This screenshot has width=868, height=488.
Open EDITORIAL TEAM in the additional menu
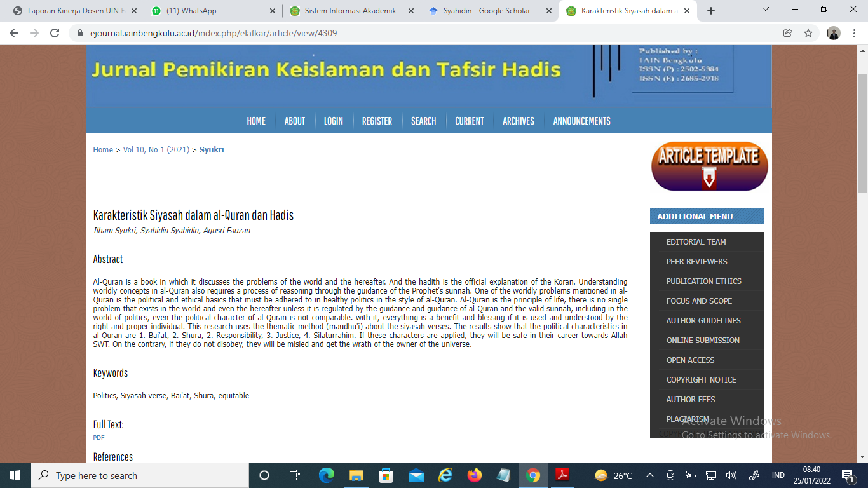tap(696, 242)
